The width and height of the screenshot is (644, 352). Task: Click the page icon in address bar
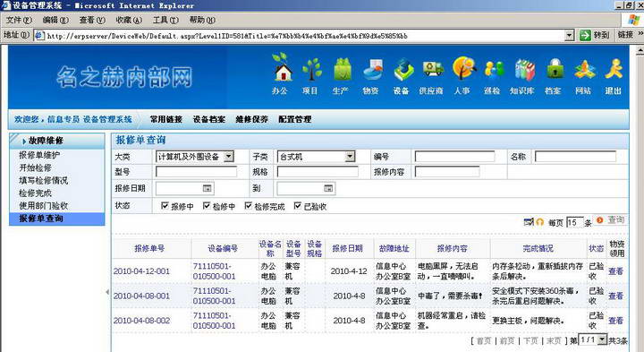point(39,35)
